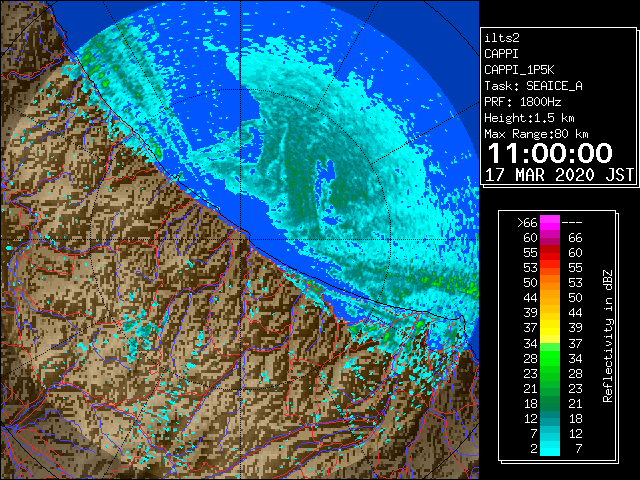The width and height of the screenshot is (640, 480).
Task: Click the '>66' legend value
Action: click(528, 222)
